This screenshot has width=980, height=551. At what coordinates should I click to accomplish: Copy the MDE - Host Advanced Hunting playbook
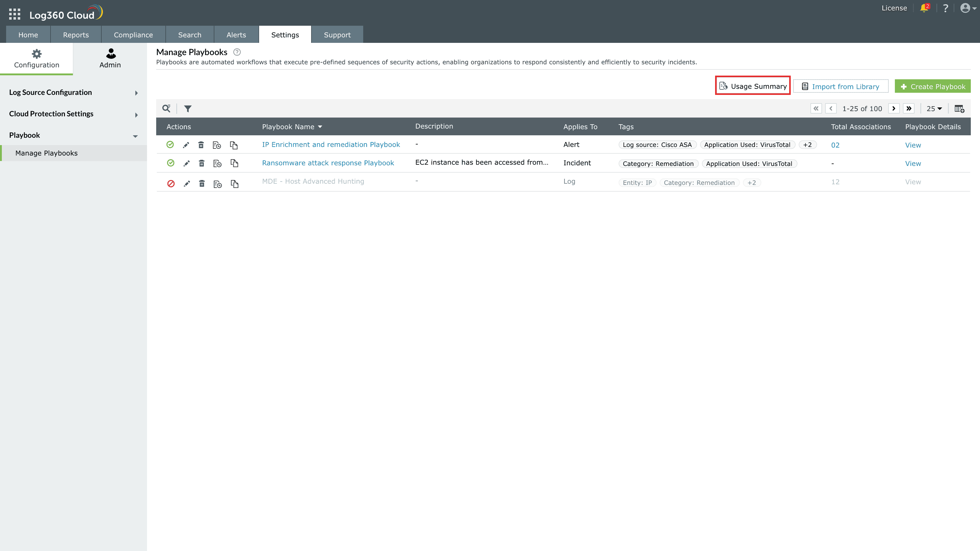click(x=235, y=184)
